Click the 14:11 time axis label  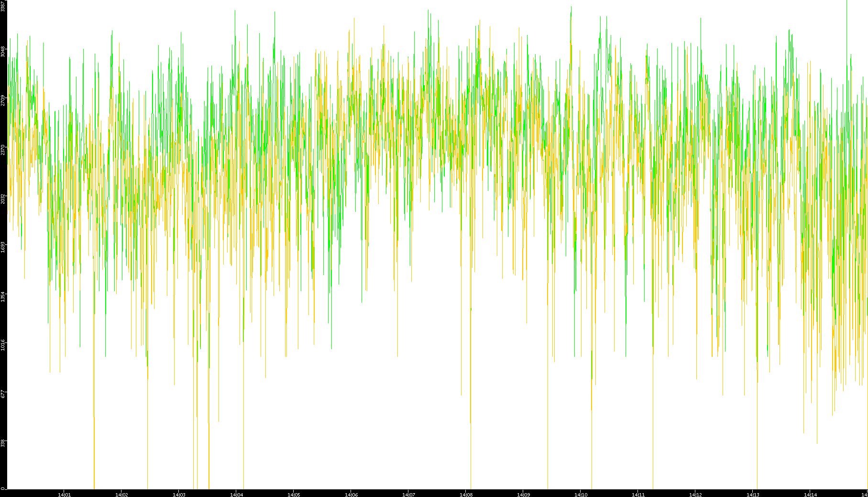click(x=638, y=495)
